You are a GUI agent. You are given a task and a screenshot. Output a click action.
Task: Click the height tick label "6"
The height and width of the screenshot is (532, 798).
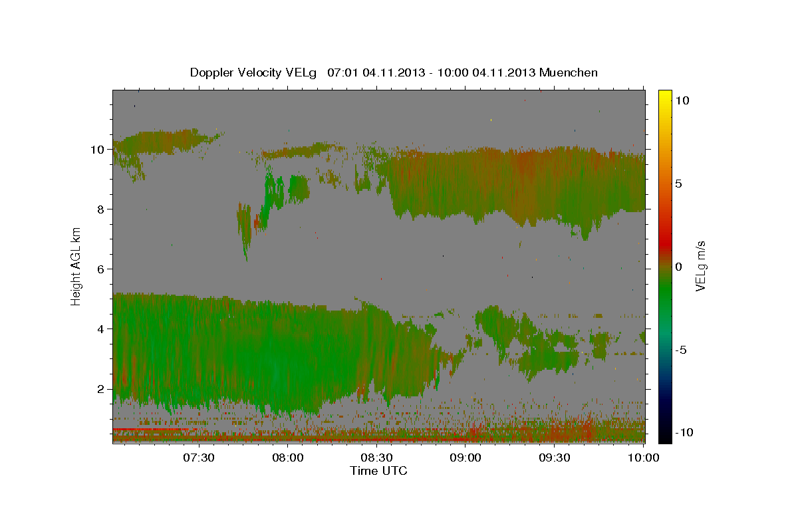[102, 269]
